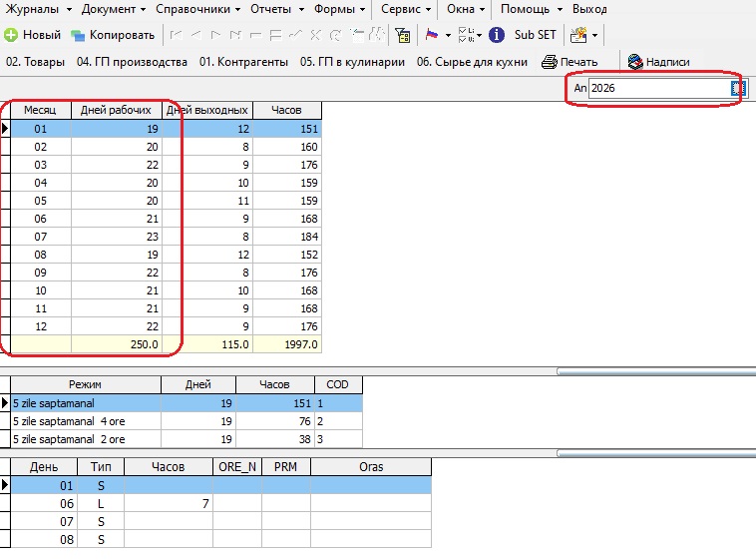Click the previous record arrow icon

tap(195, 35)
